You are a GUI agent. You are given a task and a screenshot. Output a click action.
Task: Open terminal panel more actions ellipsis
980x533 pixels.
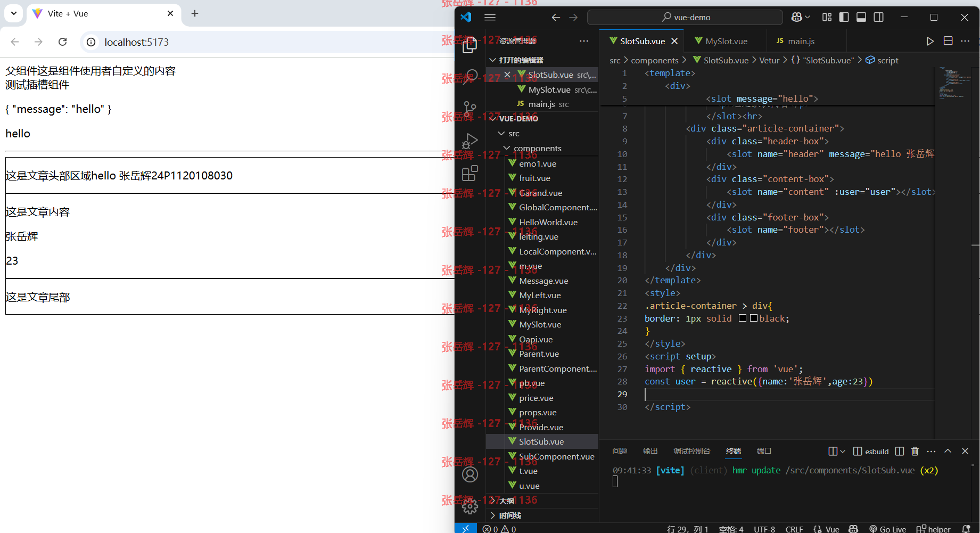coord(931,451)
